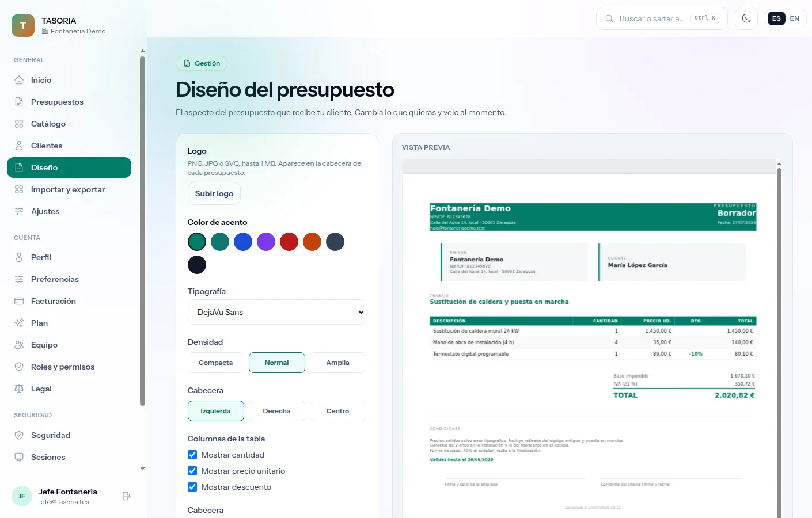Viewport: 812px width, 518px height.
Task: Toggle Mostrar descuento checkbox
Action: (x=192, y=487)
